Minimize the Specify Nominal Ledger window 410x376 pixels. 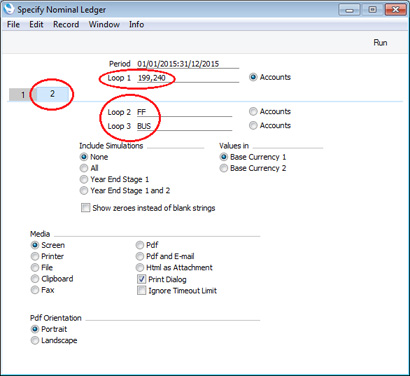(x=349, y=10)
